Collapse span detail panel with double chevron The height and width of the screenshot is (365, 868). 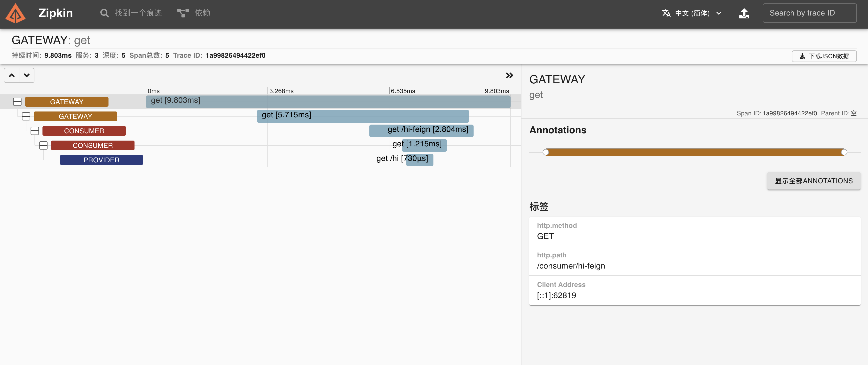coord(509,75)
